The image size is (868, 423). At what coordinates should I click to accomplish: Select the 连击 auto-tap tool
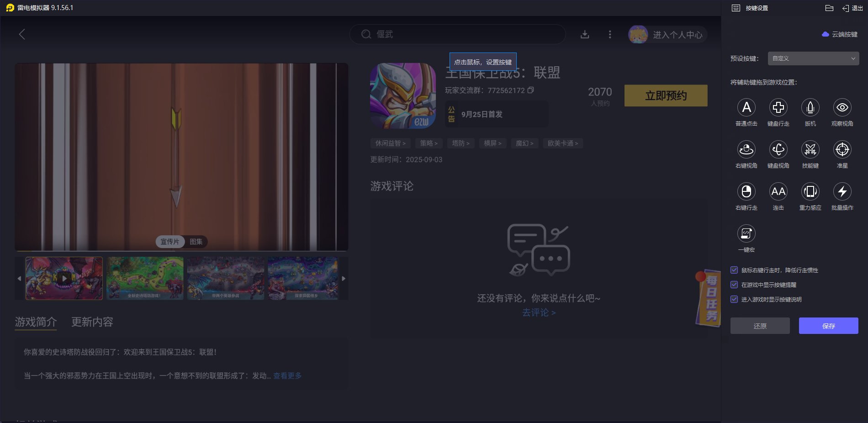pos(778,192)
